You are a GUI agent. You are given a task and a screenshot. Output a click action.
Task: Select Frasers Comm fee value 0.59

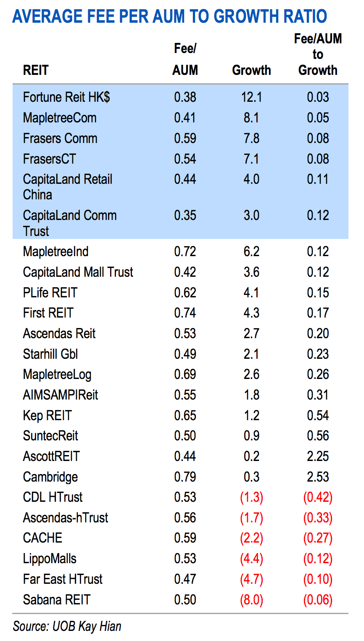tap(185, 138)
